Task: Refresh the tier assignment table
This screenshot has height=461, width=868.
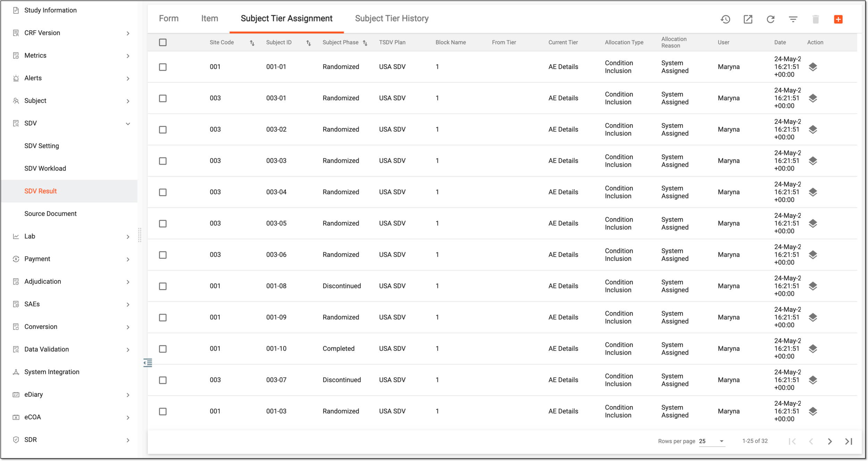Action: (x=770, y=19)
